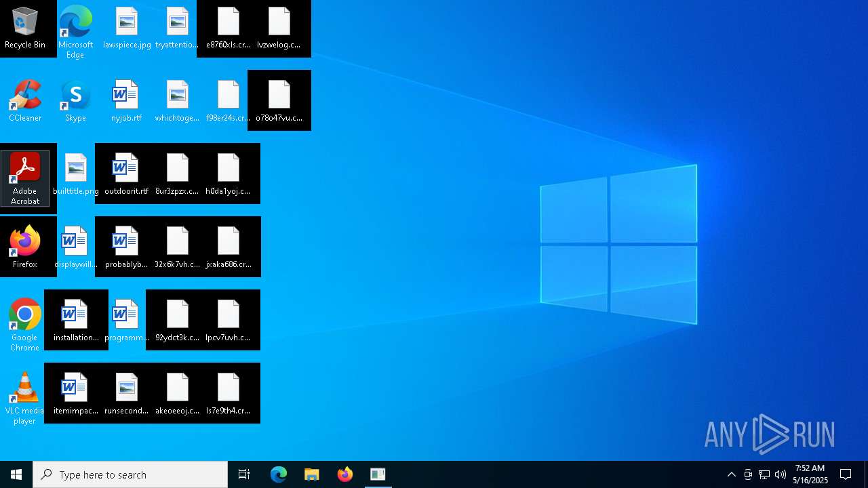Launch Edge from the taskbar
The width and height of the screenshot is (868, 488).
[x=279, y=474]
